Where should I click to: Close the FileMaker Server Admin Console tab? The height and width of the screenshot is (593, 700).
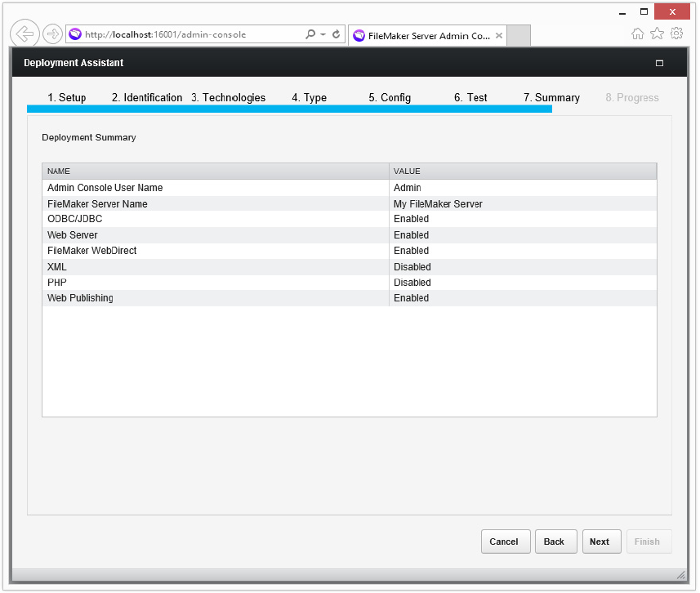(499, 35)
